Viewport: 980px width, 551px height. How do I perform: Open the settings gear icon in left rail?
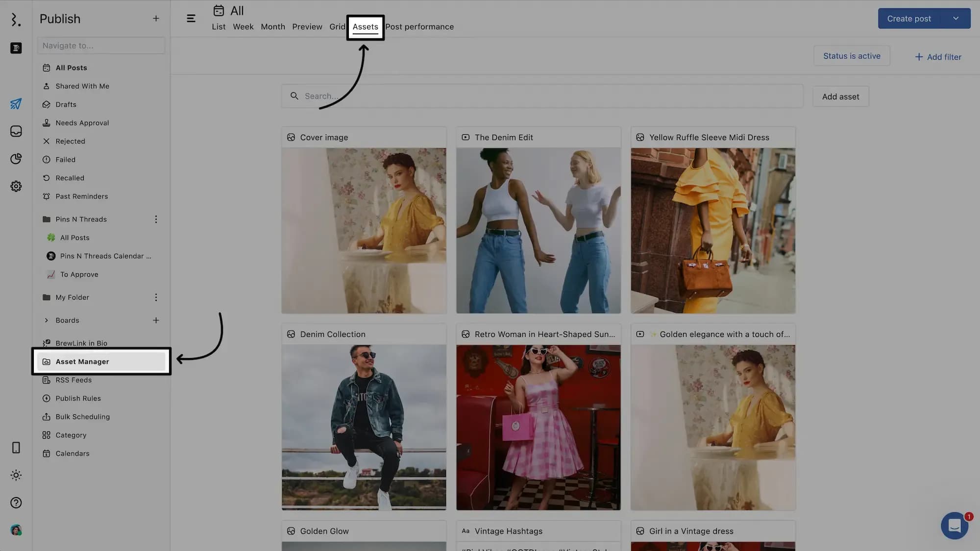pos(16,186)
